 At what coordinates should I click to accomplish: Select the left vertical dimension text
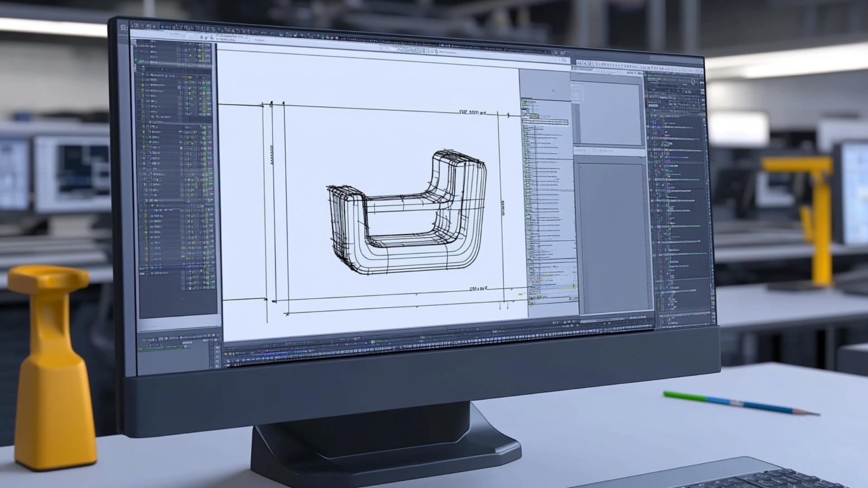pyautogui.click(x=272, y=155)
